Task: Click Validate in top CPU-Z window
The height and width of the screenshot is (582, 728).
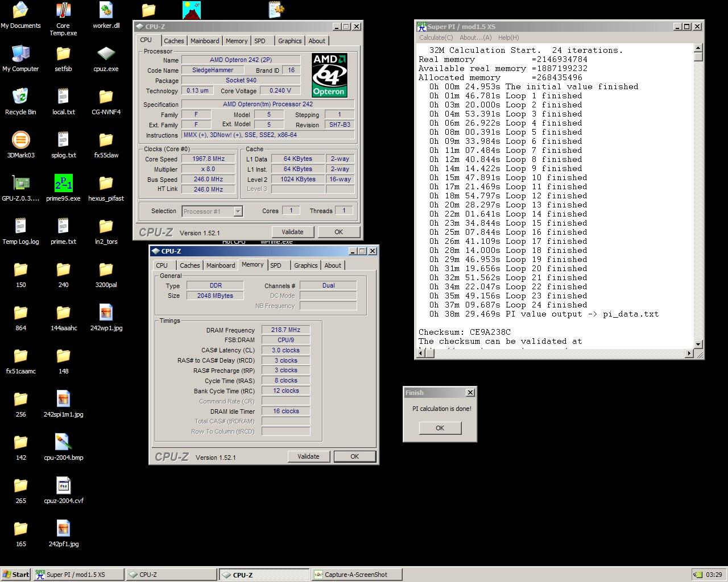Action: [292, 232]
